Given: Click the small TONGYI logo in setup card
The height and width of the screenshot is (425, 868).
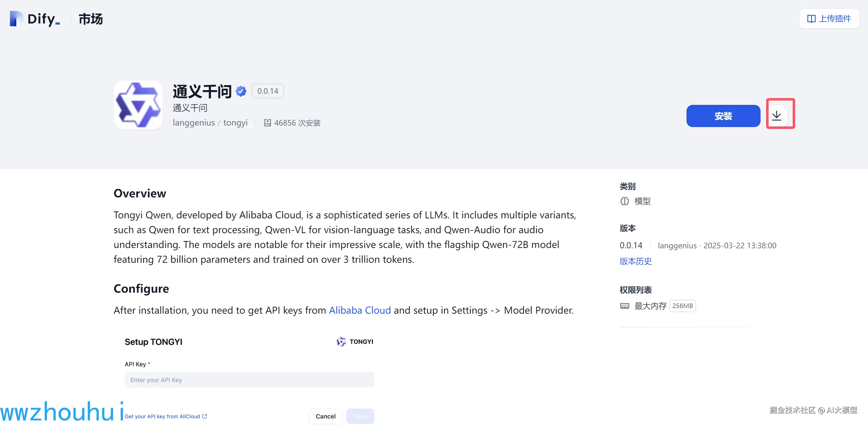Looking at the screenshot, I should point(341,341).
